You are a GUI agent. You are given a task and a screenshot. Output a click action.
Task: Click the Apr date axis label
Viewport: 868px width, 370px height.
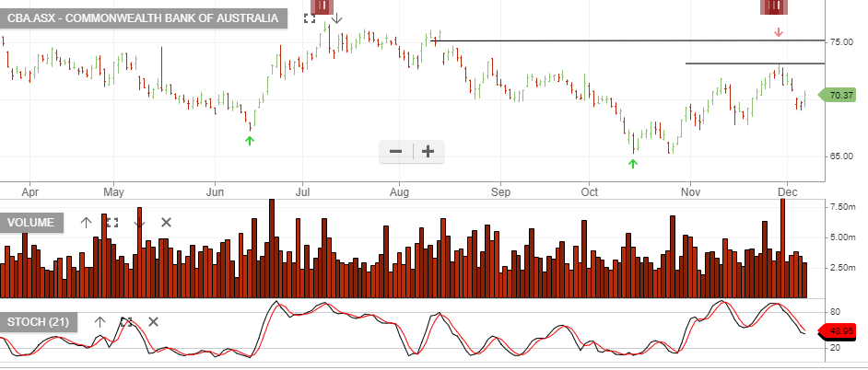pos(29,192)
